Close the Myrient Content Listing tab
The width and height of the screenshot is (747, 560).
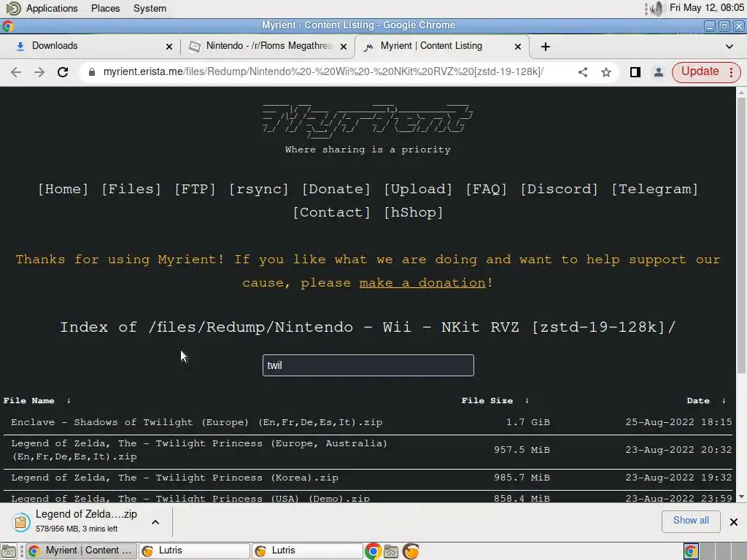tap(518, 46)
